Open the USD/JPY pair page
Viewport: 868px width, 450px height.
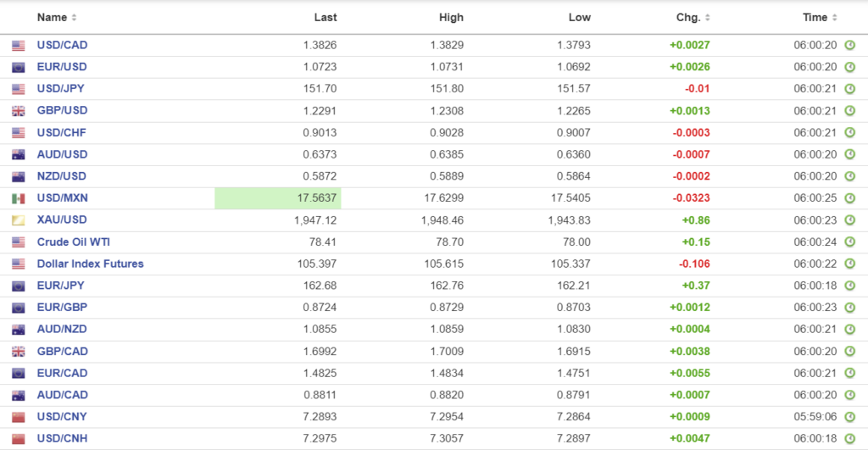click(x=60, y=89)
